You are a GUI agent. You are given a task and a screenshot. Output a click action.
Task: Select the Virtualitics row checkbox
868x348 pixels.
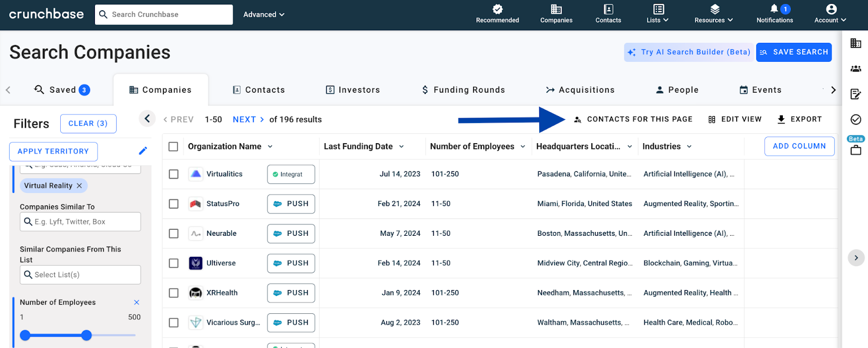(174, 174)
